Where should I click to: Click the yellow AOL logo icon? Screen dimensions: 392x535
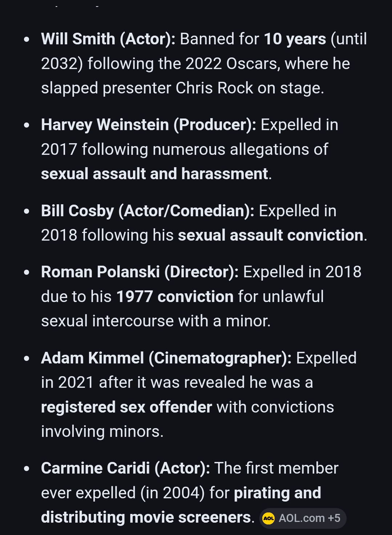(x=268, y=518)
